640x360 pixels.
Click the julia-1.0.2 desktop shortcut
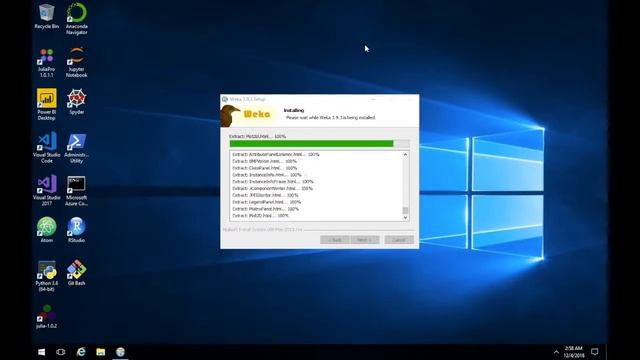click(x=47, y=317)
